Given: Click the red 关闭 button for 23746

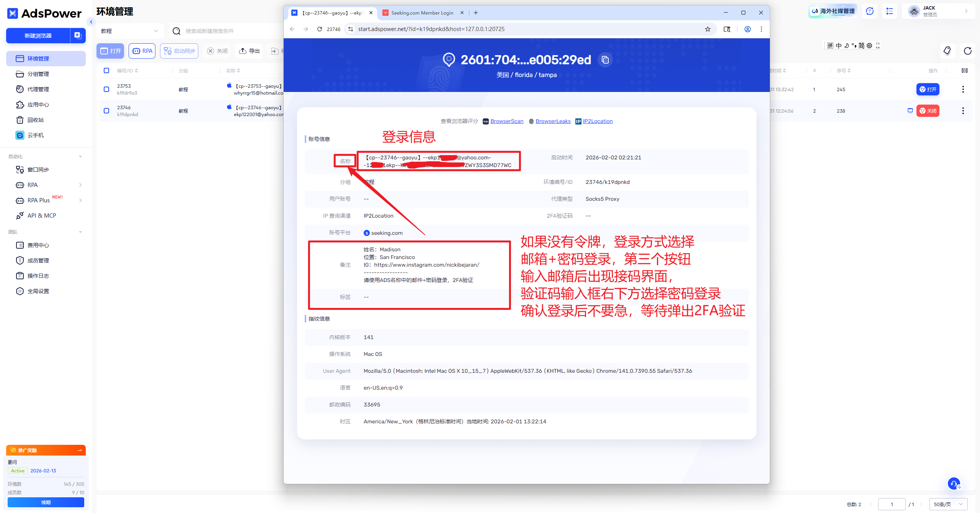Looking at the screenshot, I should click(x=928, y=111).
